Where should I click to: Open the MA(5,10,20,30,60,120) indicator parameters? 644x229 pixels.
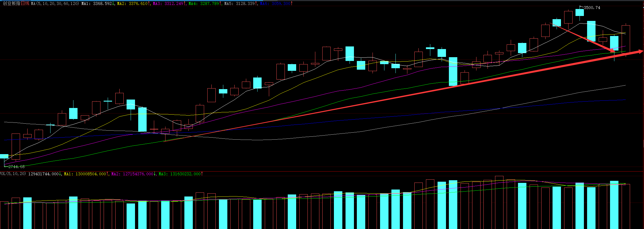(x=55, y=3)
